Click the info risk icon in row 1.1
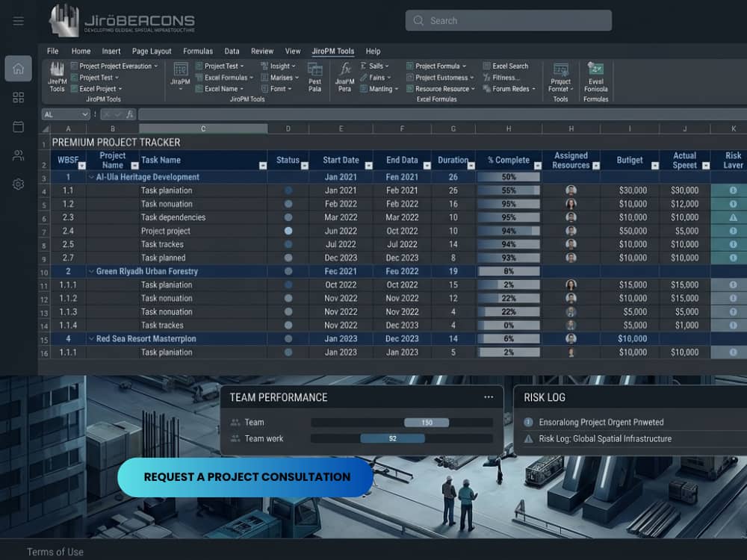 [x=733, y=190]
